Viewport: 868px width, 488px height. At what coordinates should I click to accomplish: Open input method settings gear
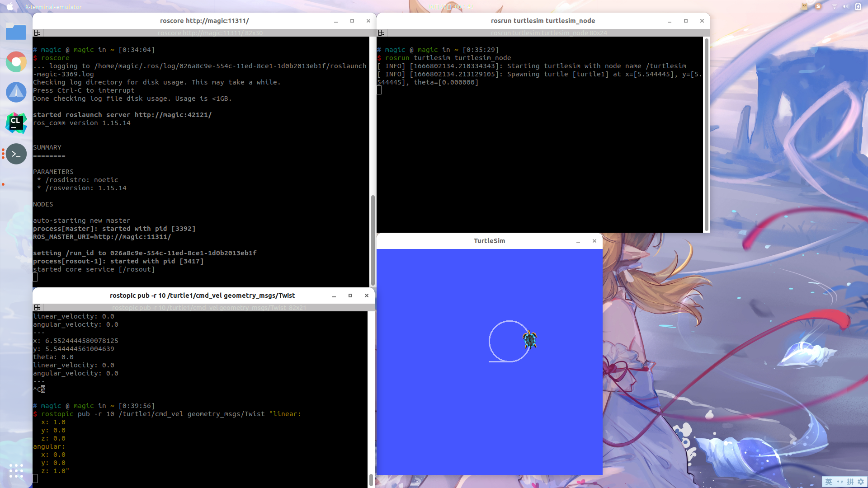[861, 482]
